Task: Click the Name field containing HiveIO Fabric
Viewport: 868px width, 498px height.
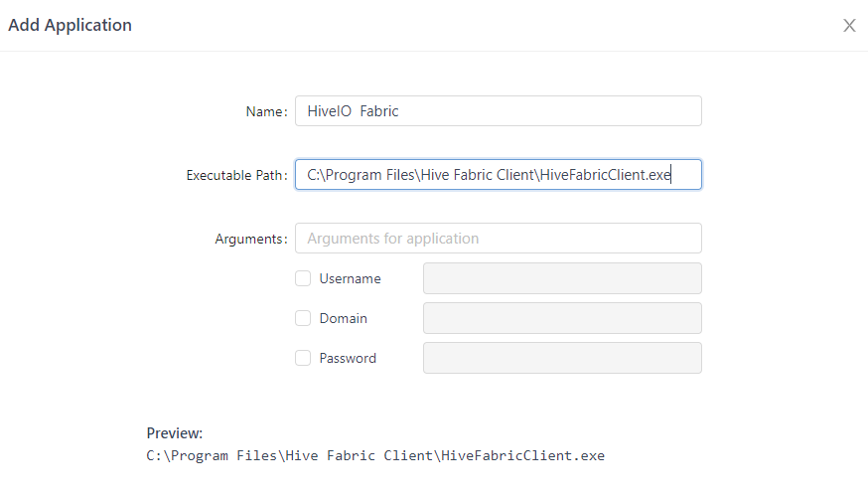Action: coord(498,111)
